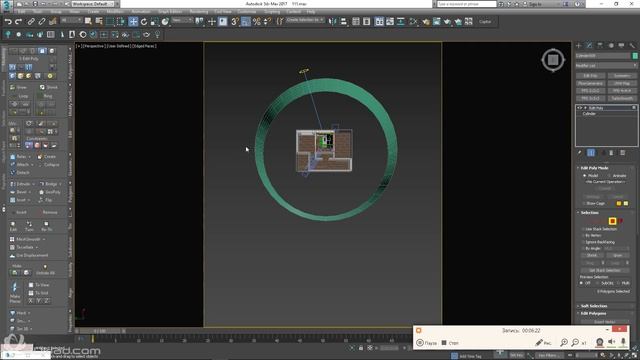Collapse the Edit Poly Mode rollout
Viewport: 640px width, 360px height.
coord(594,168)
